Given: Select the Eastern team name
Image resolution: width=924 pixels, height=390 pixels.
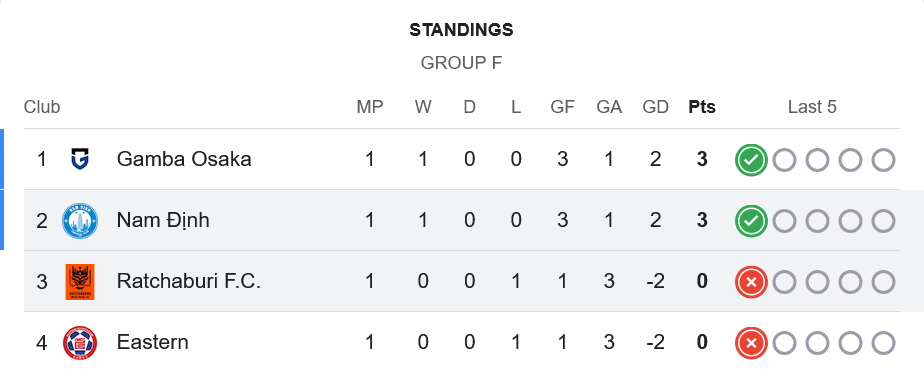Looking at the screenshot, I should 153,342.
